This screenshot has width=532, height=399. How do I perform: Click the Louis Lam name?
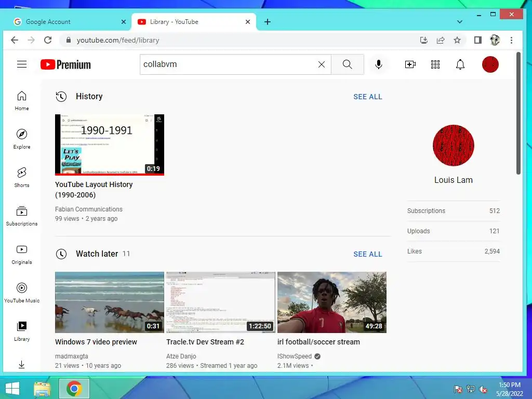pos(453,180)
